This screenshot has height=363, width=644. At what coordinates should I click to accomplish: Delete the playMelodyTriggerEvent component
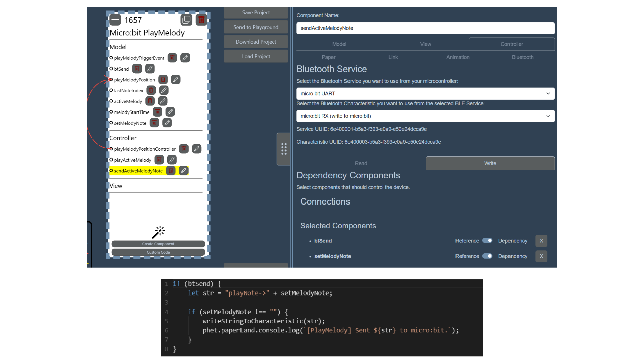172,58
